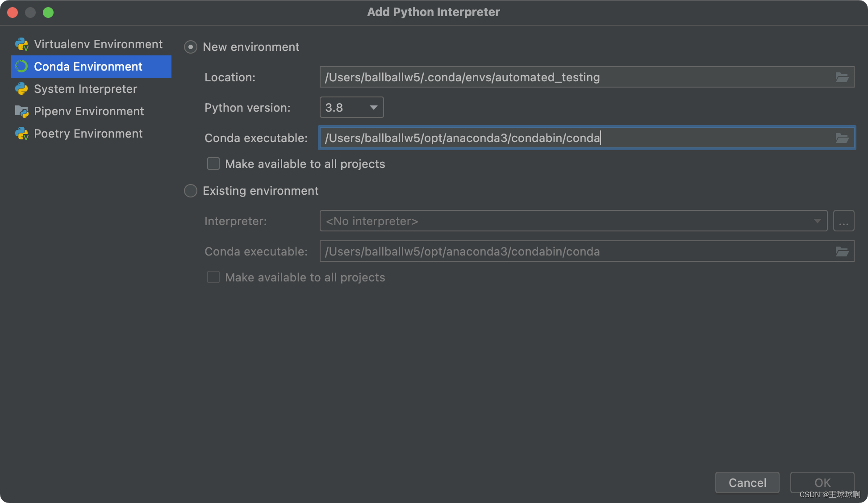Click the Poetry Environment python icon
This screenshot has width=868, height=503.
click(21, 134)
